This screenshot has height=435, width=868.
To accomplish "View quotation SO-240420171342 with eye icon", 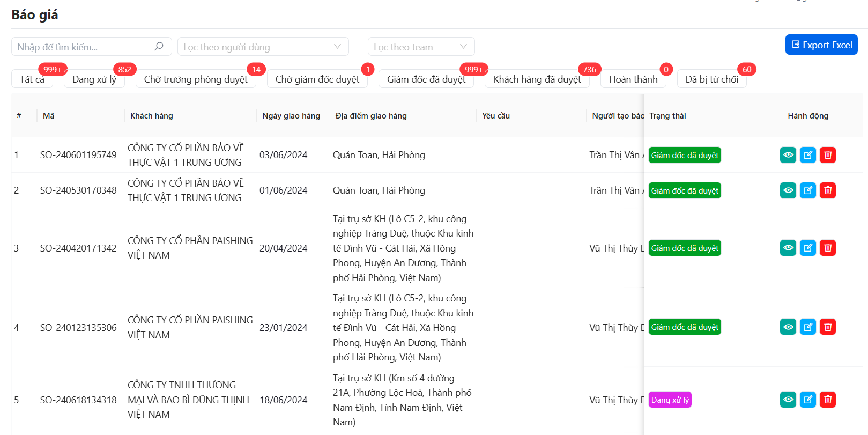I will pos(788,248).
